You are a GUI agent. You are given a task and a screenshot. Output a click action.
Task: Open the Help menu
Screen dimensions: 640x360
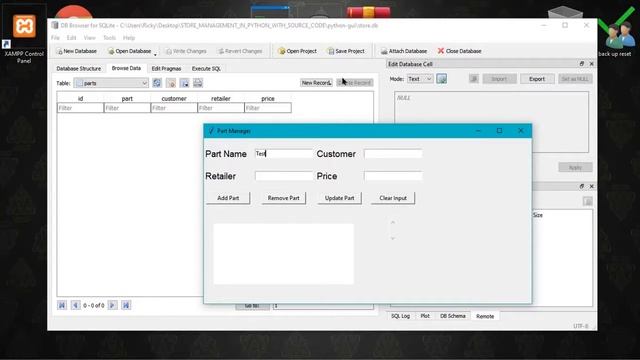click(129, 38)
